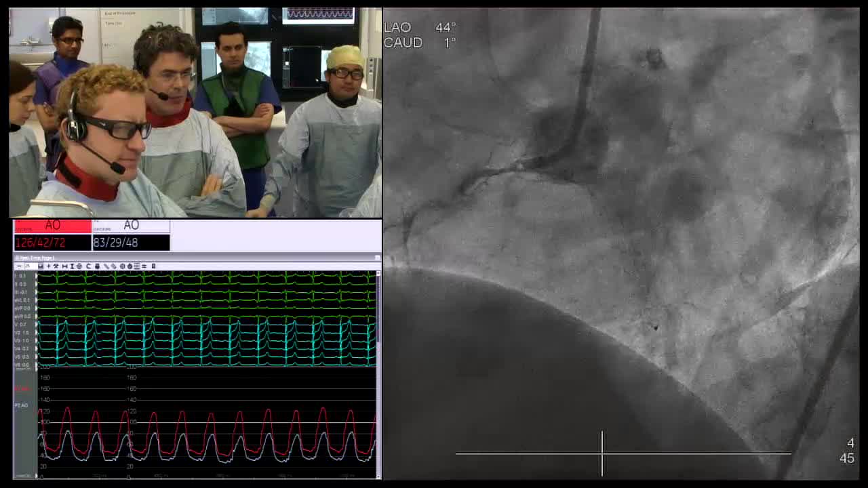Select the white AO pressure channel header

(131, 226)
